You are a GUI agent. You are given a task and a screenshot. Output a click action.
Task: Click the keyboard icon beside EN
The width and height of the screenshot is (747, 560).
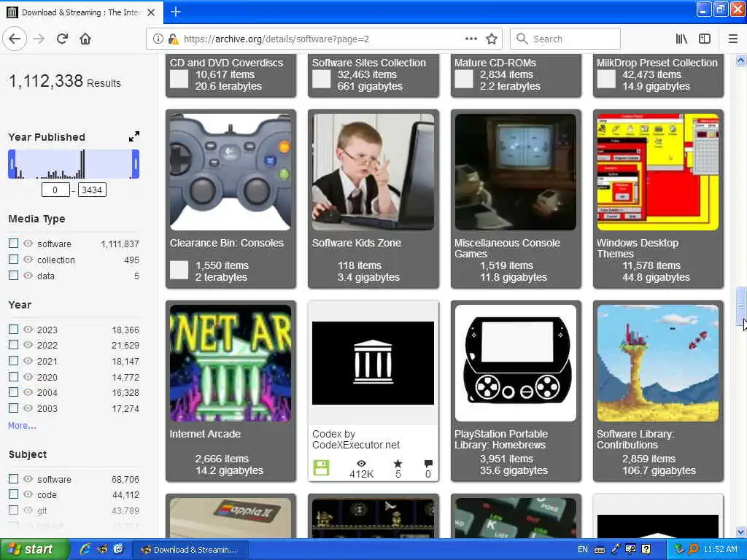[600, 550]
